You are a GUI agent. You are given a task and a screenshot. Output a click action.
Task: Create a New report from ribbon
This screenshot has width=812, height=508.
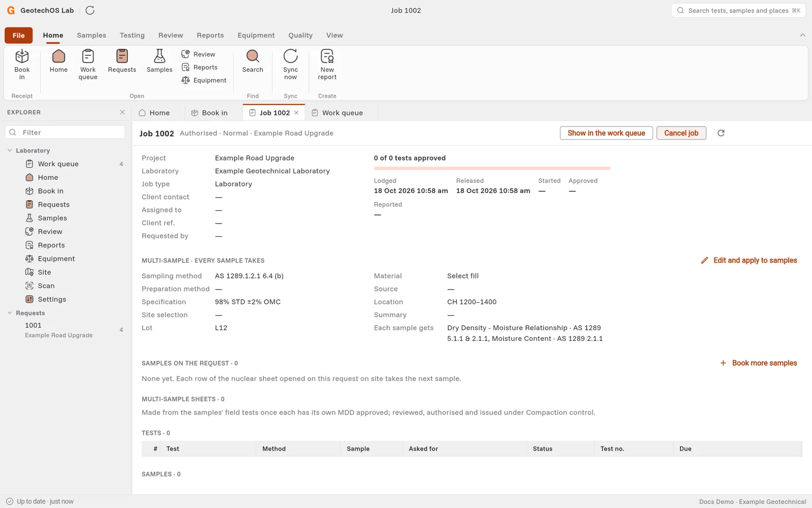[327, 65]
